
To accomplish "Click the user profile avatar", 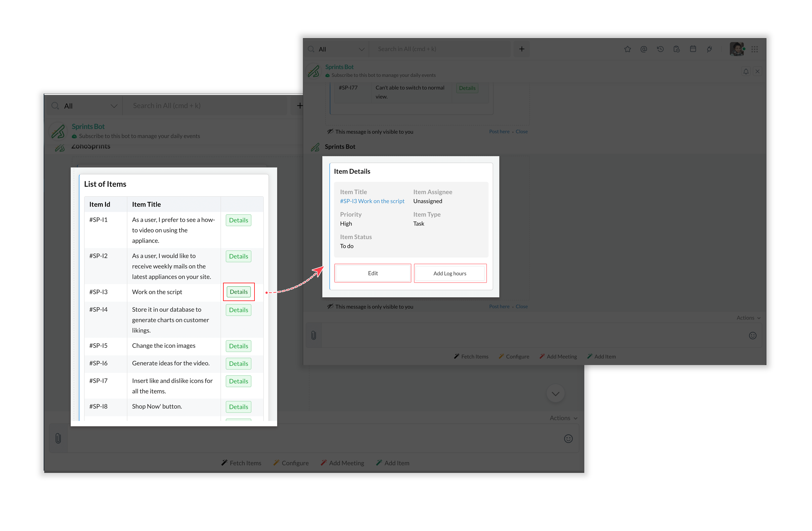I will pyautogui.click(x=736, y=49).
